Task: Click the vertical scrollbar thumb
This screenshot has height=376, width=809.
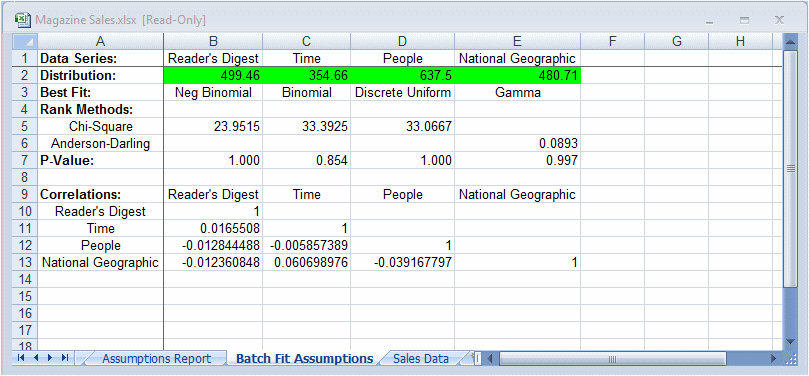Action: [789, 168]
